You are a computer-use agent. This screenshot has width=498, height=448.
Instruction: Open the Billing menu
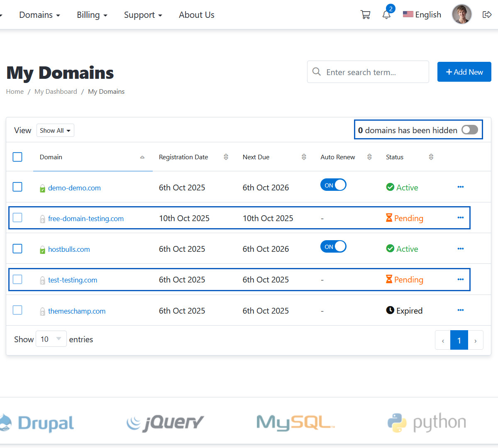pyautogui.click(x=92, y=15)
